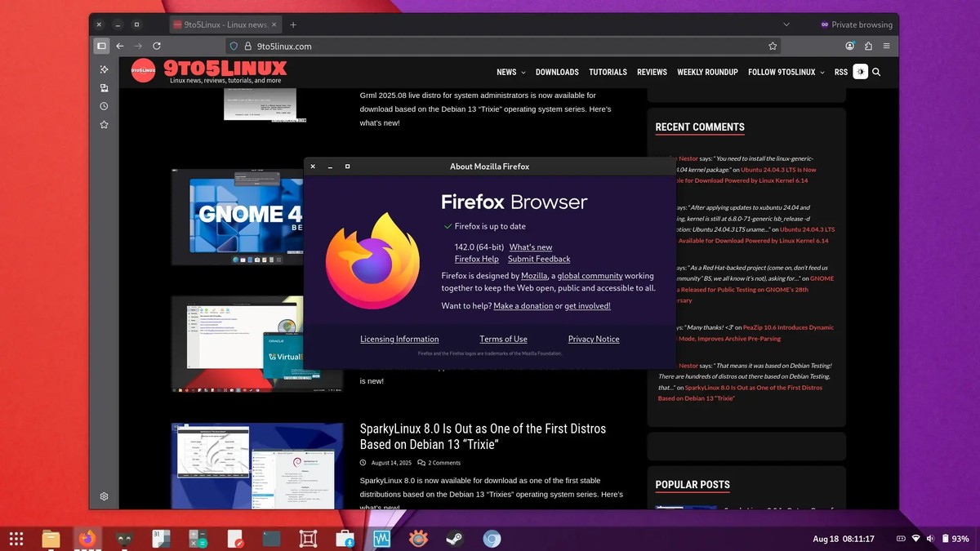Open Firefox history in the sidebar
Screen dimensions: 980x551
(104, 106)
